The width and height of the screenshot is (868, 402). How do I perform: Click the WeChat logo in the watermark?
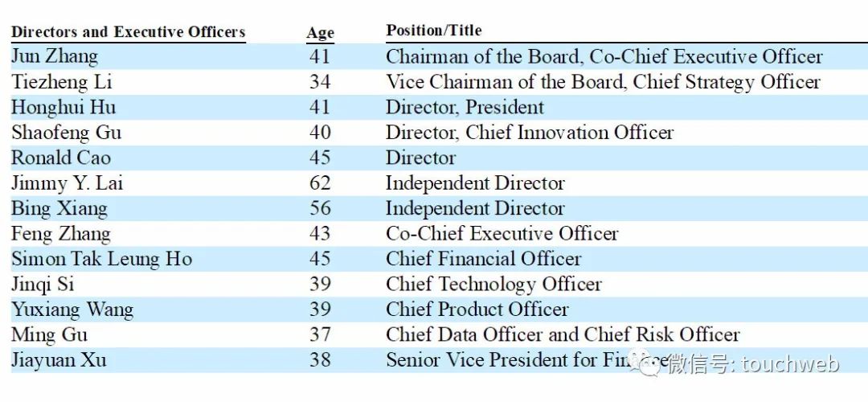click(648, 364)
